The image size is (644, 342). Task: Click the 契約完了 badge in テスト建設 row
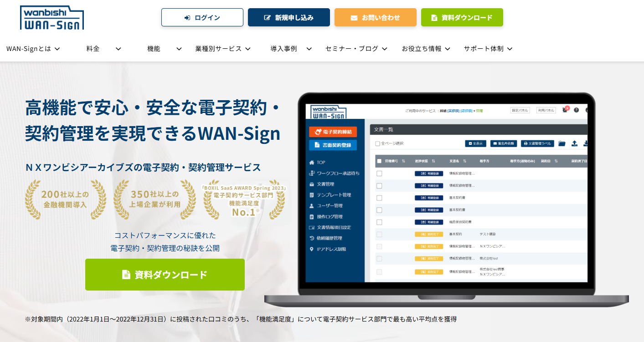(429, 234)
